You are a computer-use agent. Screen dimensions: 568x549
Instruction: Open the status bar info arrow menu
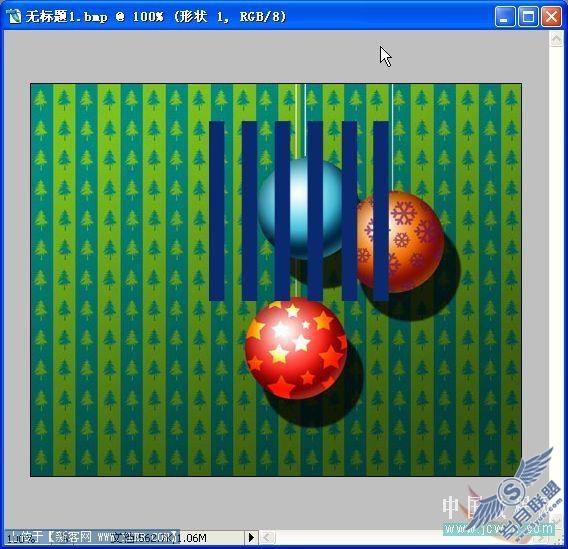(x=251, y=537)
